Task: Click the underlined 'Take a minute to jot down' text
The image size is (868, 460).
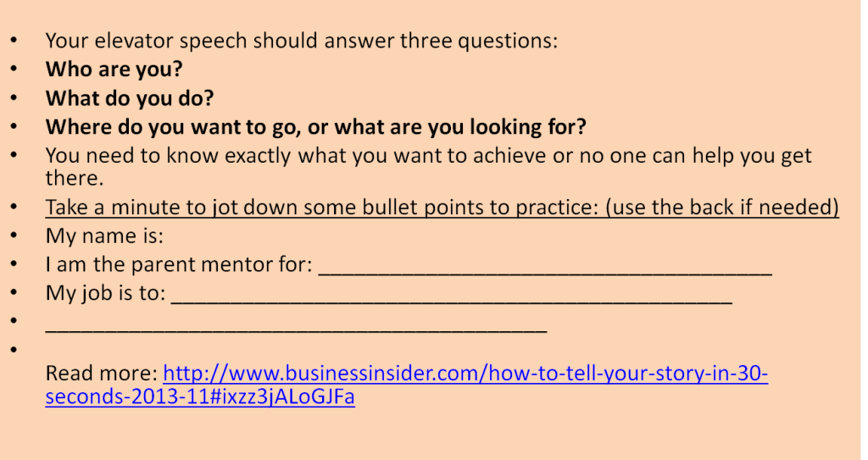Action: (x=442, y=207)
